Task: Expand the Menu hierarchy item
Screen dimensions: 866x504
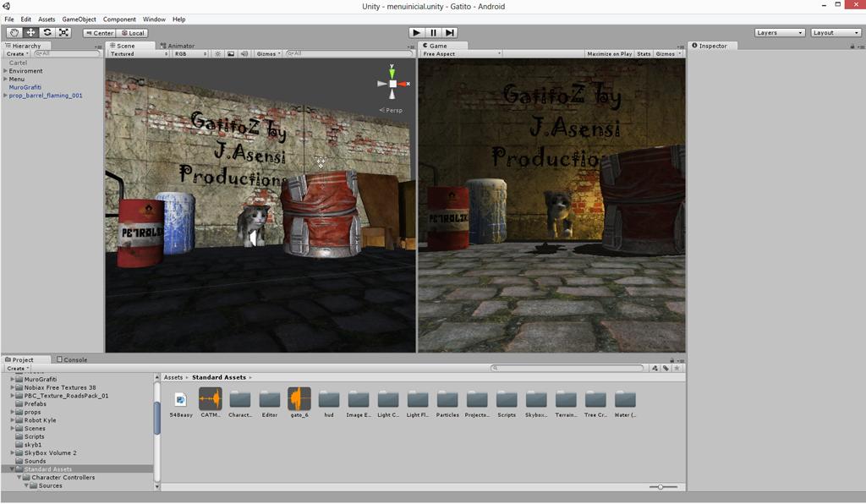Action: click(x=6, y=79)
